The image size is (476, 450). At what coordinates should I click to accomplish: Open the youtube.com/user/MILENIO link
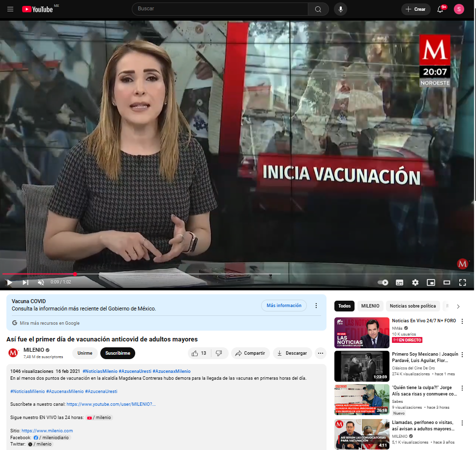111,404
